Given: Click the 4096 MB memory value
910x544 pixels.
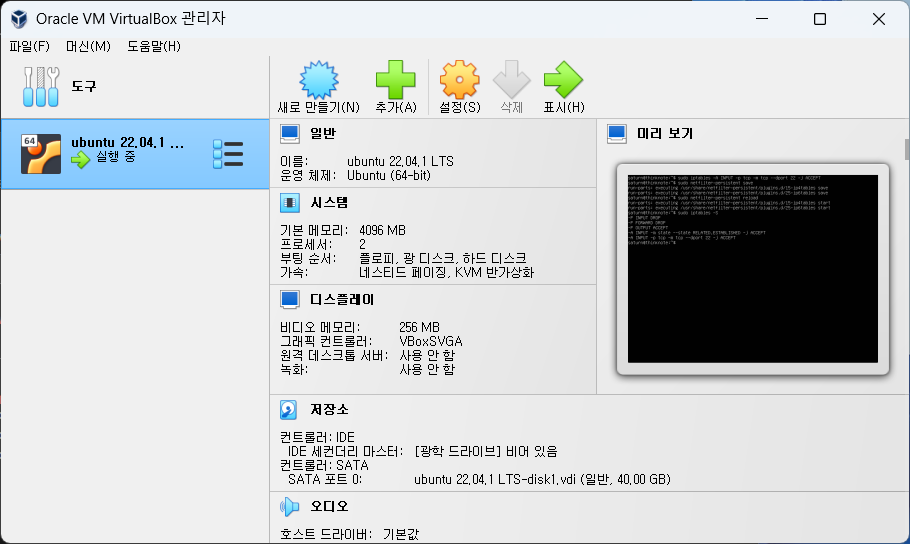Looking at the screenshot, I should pyautogui.click(x=382, y=230).
